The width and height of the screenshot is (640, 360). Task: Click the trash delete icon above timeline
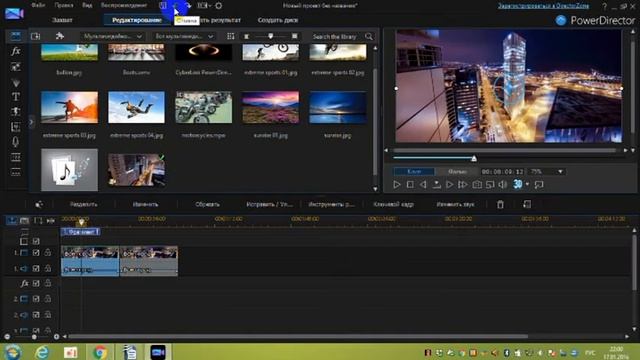[x=500, y=204]
